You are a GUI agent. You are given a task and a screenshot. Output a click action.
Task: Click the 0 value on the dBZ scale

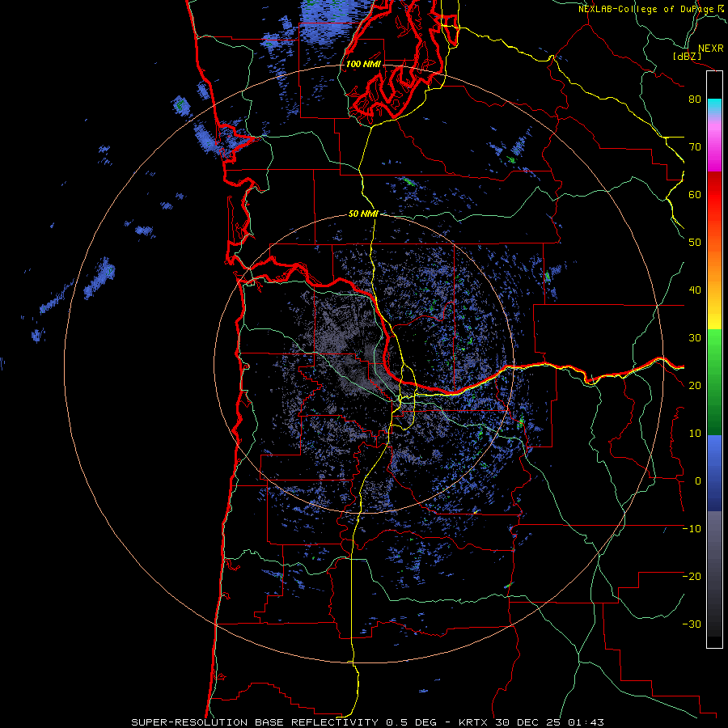698,481
